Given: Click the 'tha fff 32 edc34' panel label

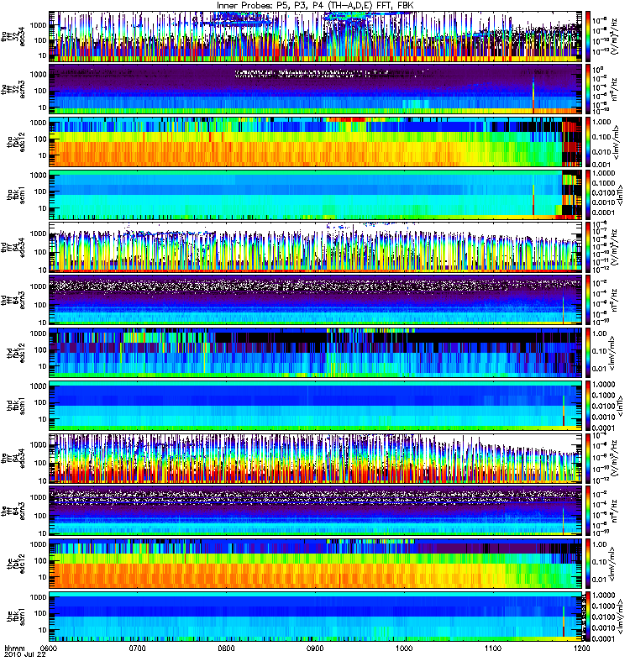Looking at the screenshot, I should click(x=13, y=36).
